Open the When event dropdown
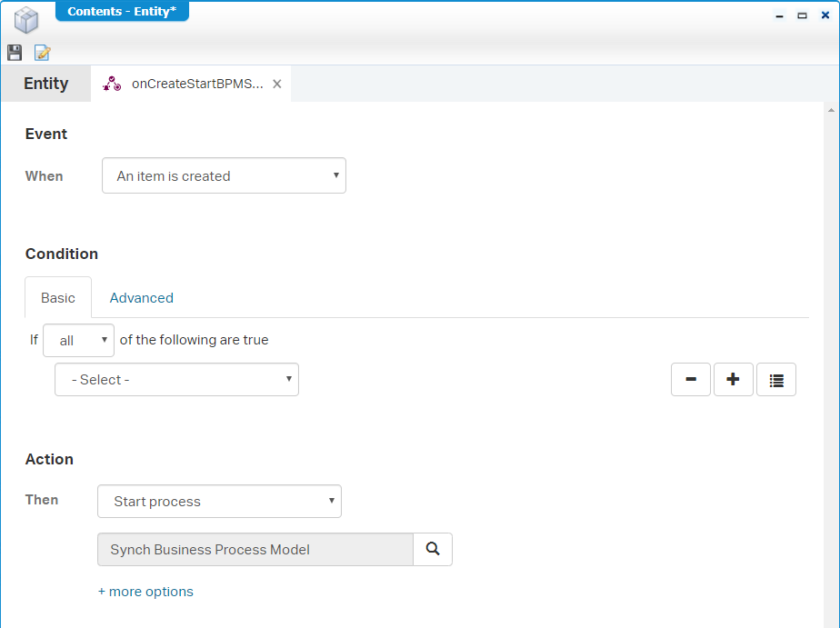 click(x=224, y=176)
